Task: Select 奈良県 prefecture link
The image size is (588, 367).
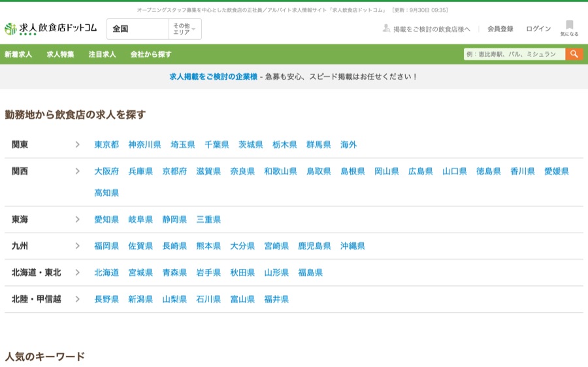Action: [x=242, y=171]
